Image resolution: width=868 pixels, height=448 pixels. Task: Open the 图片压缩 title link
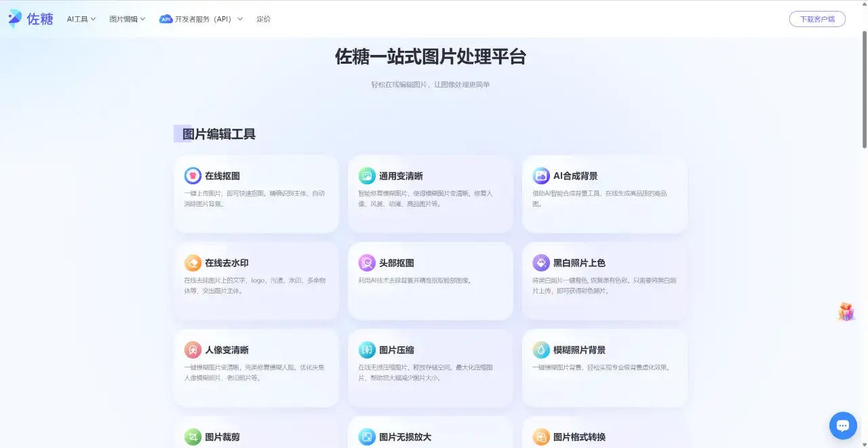(x=397, y=350)
